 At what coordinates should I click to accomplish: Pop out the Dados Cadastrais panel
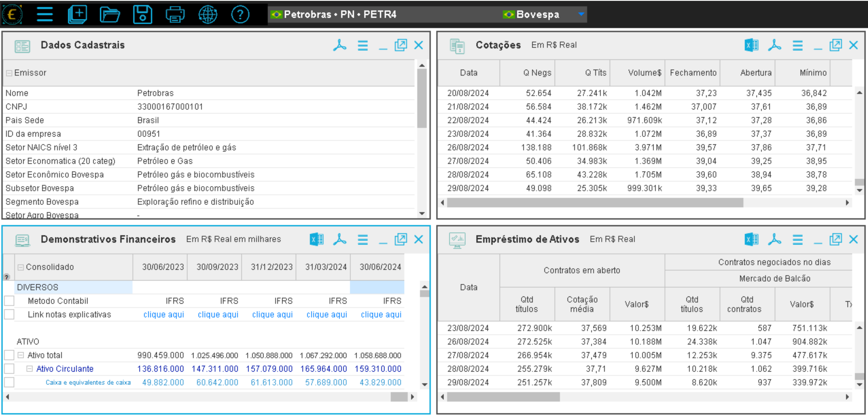pyautogui.click(x=401, y=45)
